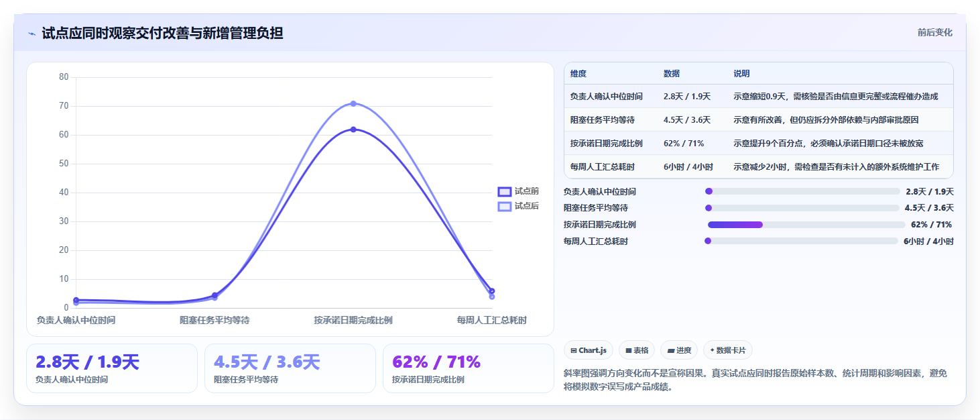This screenshot has height=420, width=980.
Task: Click table cell 阻塞任务平均等待 in 维度 column
Action: pos(603,120)
